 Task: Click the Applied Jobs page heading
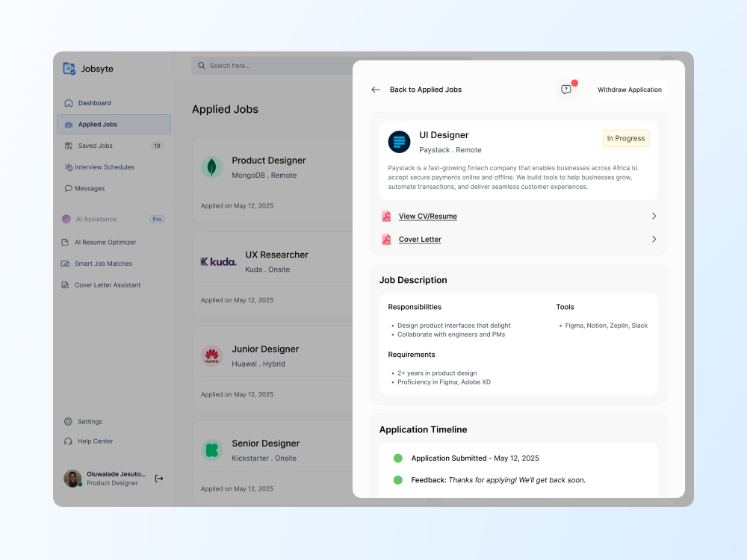coord(225,110)
